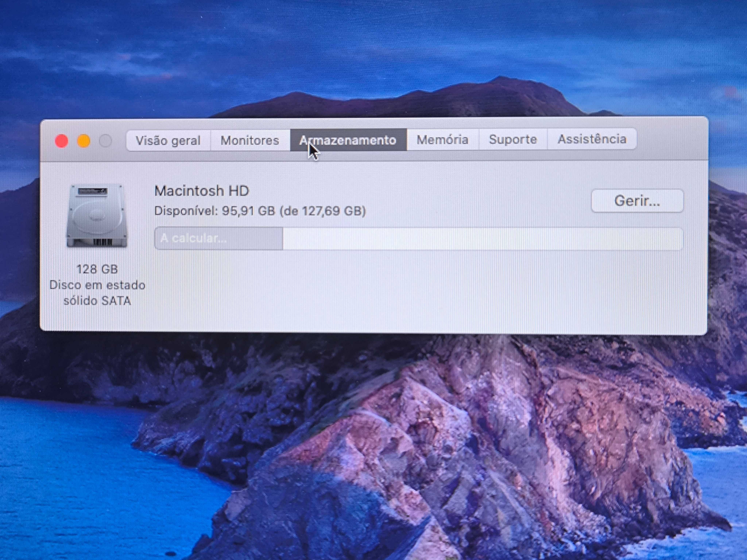Open the Assistência tab

(x=592, y=139)
